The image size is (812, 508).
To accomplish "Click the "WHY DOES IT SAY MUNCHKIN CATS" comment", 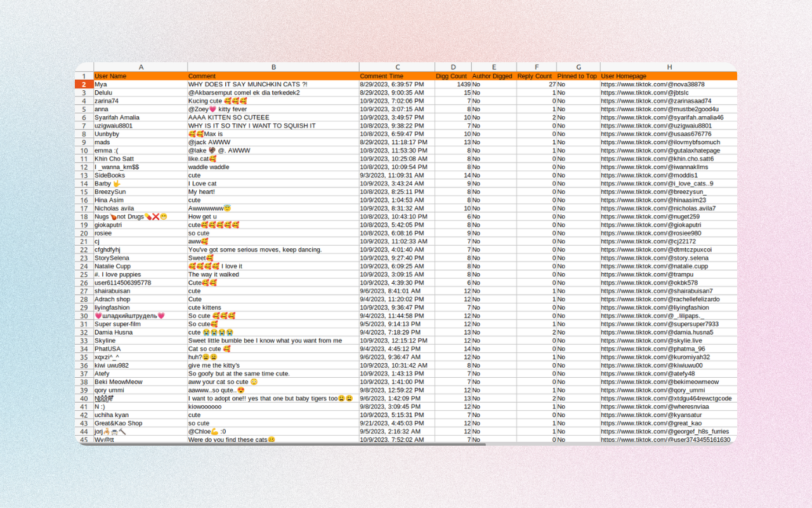I will coord(248,84).
